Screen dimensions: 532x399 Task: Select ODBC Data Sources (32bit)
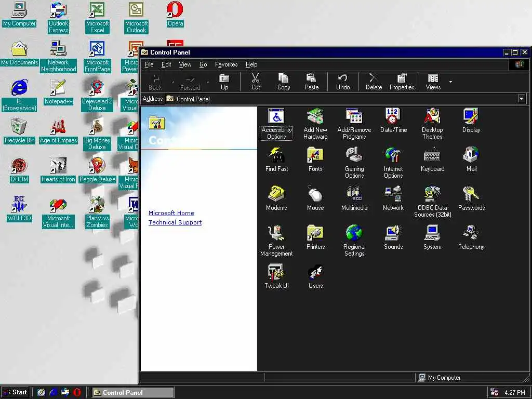pyautogui.click(x=432, y=202)
